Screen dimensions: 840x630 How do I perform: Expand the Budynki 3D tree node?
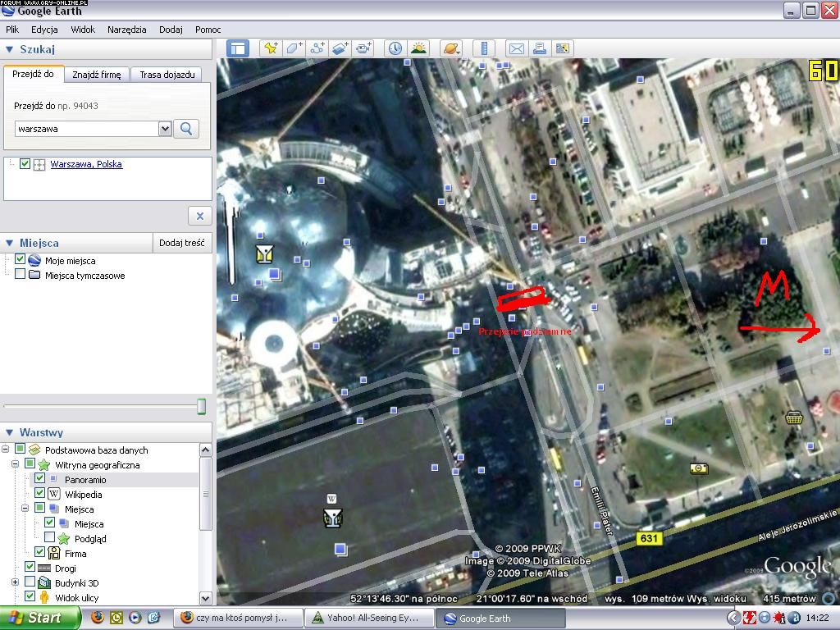click(15, 582)
